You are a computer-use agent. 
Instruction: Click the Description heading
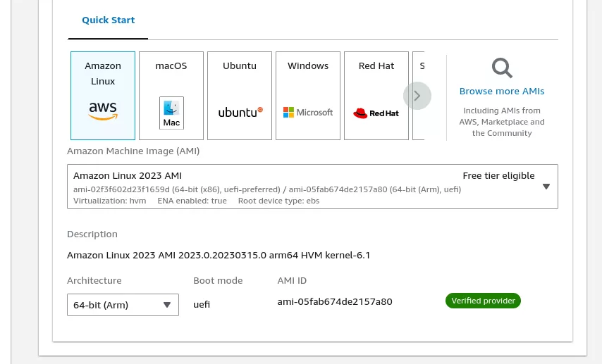click(x=92, y=234)
